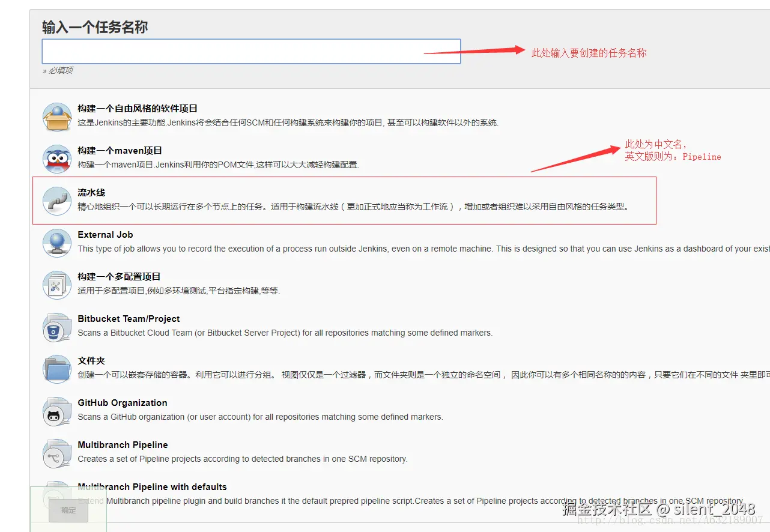Choose the 文件夹 item title
Screen dimensions: 770x532
pos(91,361)
